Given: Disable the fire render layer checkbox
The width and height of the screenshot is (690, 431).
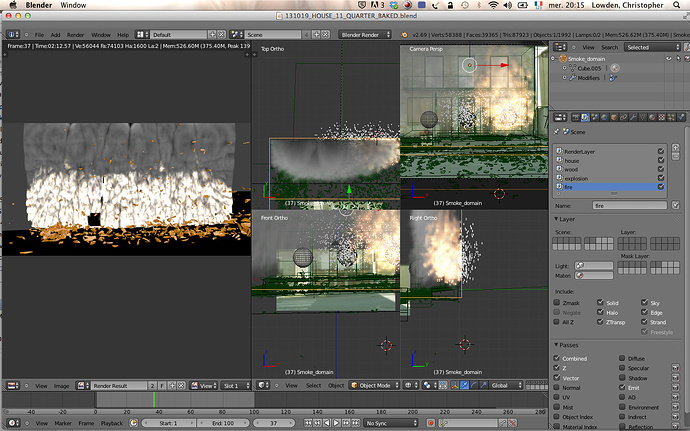Looking at the screenshot, I should click(x=661, y=187).
